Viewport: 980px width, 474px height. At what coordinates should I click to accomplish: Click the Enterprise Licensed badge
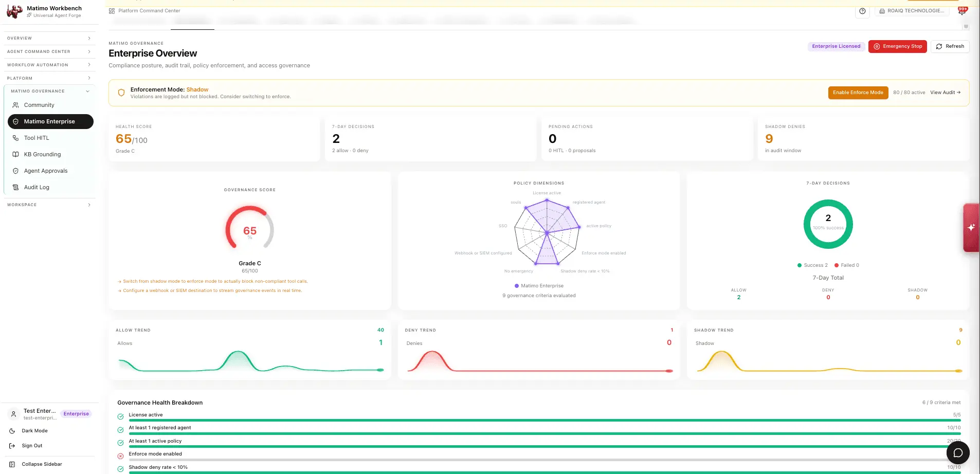[x=836, y=46]
